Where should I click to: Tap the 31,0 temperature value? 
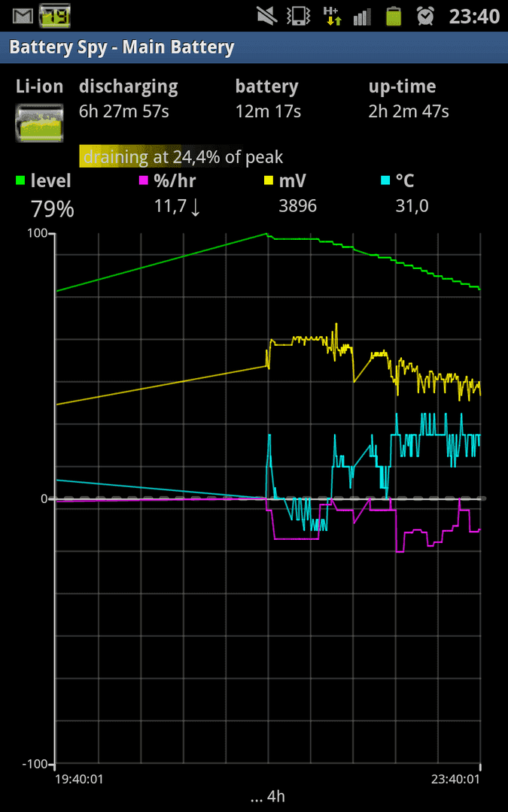click(412, 207)
